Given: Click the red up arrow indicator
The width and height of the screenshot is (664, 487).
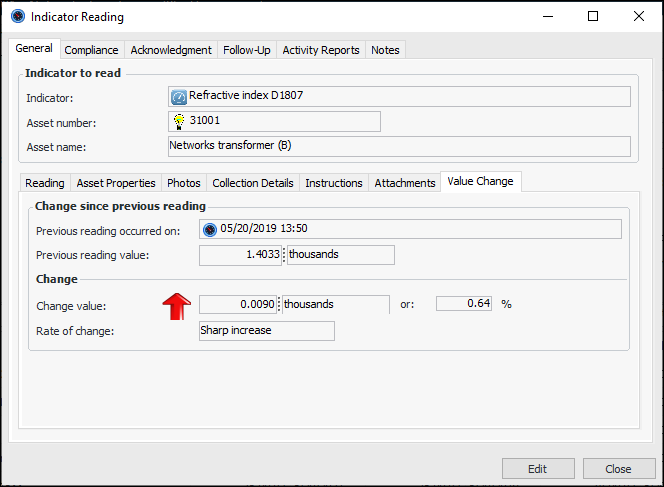Looking at the screenshot, I should (x=177, y=304).
